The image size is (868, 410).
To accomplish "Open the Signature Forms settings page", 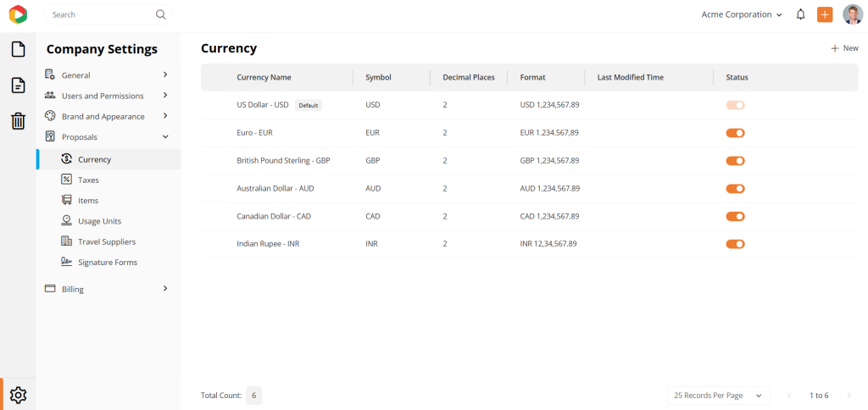I will pos(108,263).
